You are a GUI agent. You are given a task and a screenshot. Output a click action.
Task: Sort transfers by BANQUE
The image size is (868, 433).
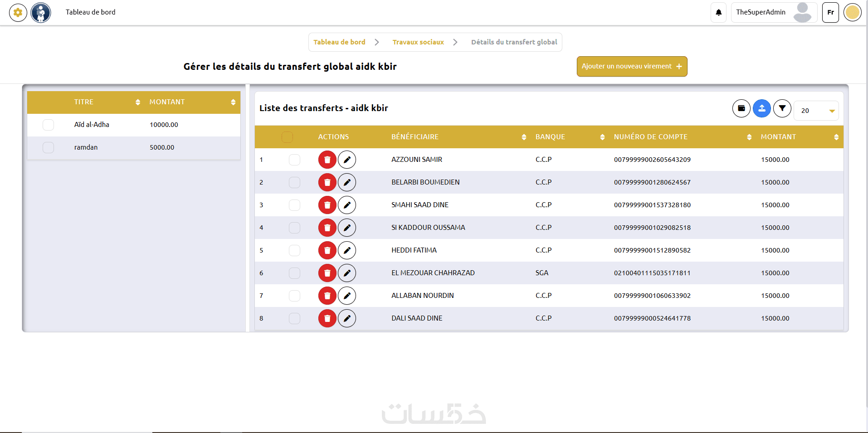pos(602,137)
